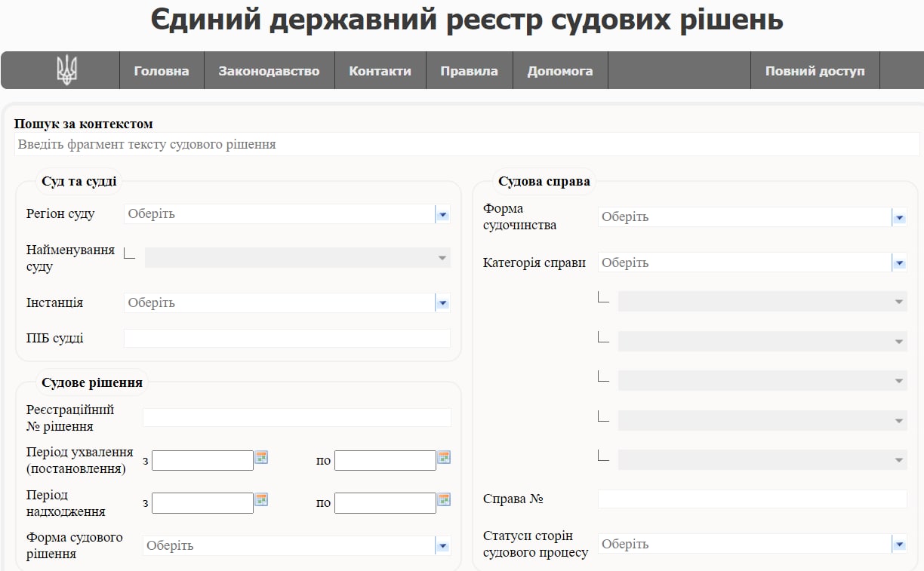Click the Справа № input field

[x=752, y=499]
